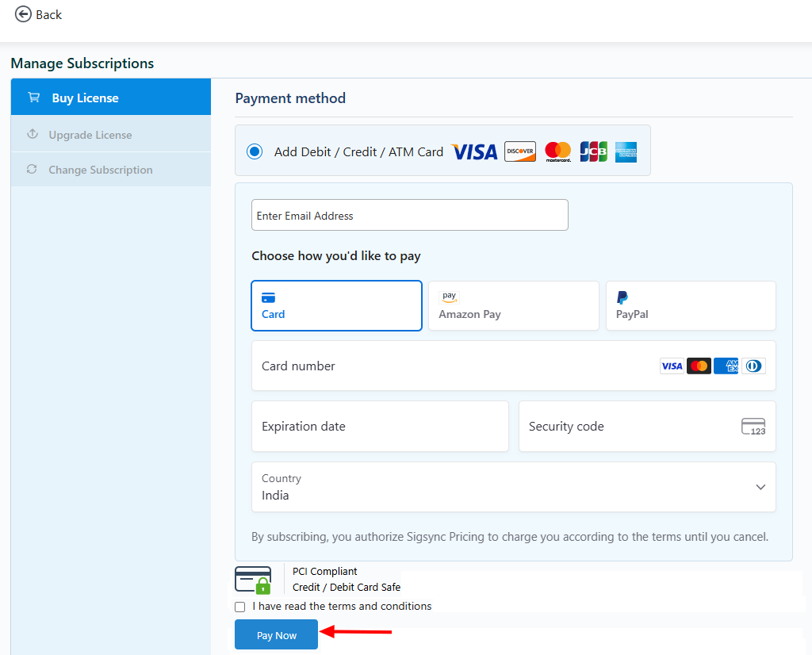812x655 pixels.
Task: Click the Visa logo beside card option
Action: [x=474, y=151]
